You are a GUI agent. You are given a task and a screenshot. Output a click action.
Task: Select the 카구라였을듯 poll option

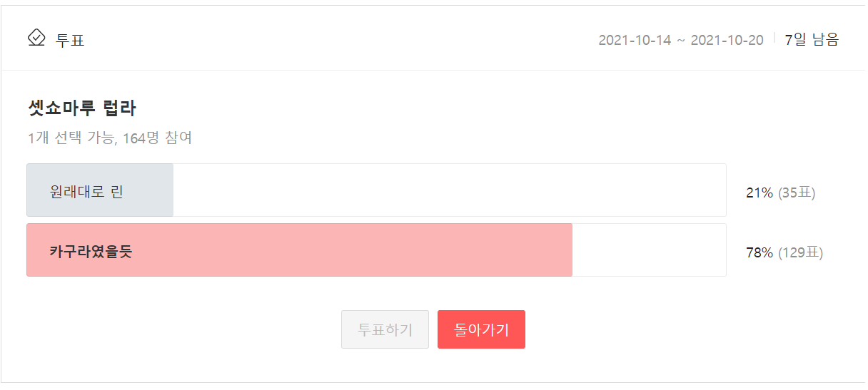coord(376,250)
